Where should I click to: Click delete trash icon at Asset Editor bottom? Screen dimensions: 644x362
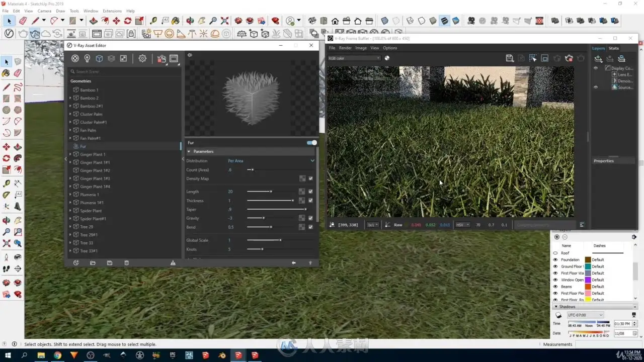click(126, 263)
